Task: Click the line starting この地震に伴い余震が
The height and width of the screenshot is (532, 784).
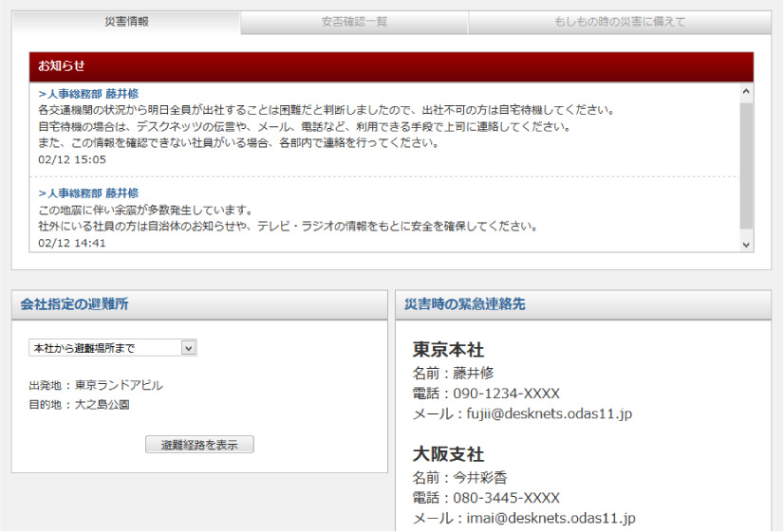Action: pyautogui.click(x=145, y=210)
